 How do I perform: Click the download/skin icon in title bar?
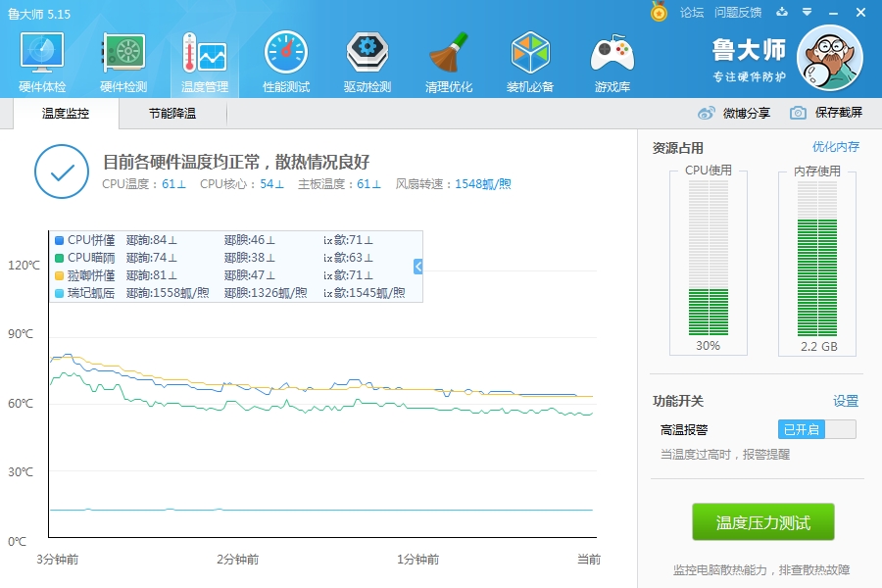pyautogui.click(x=782, y=12)
